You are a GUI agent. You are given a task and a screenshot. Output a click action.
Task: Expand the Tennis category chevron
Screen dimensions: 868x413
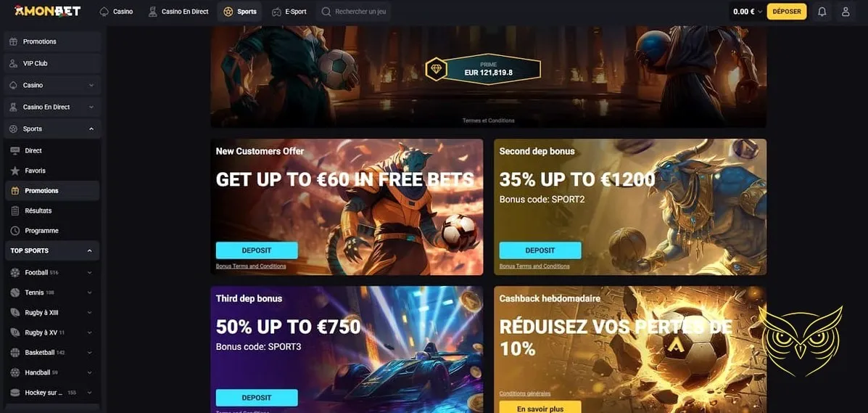[x=90, y=293]
